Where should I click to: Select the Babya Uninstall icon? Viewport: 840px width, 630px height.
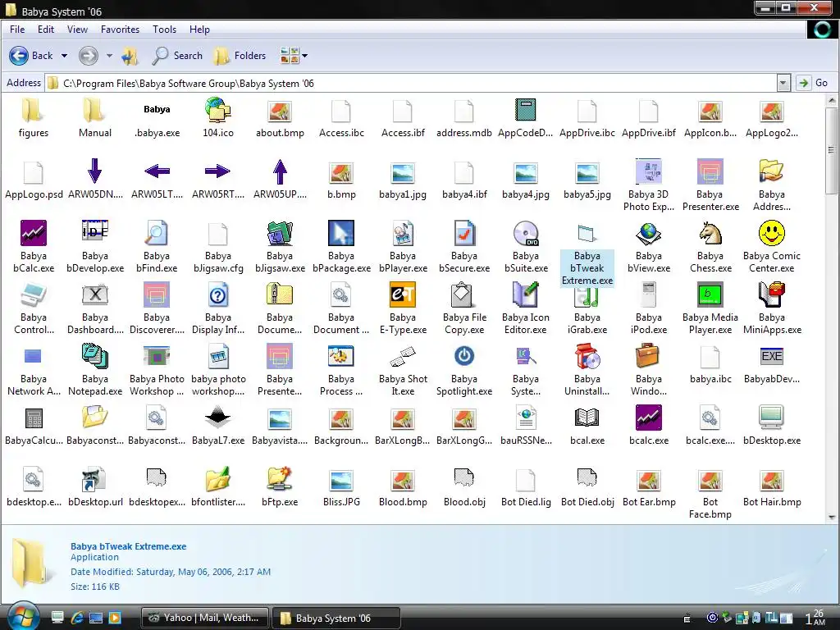(x=587, y=356)
